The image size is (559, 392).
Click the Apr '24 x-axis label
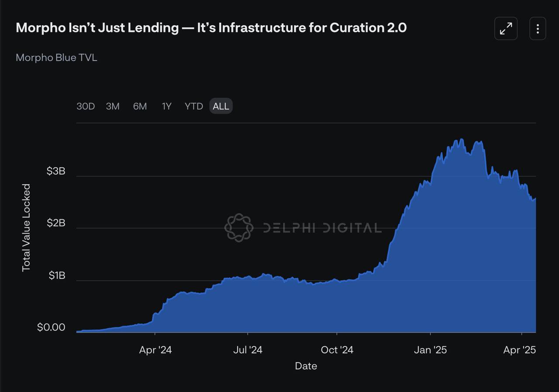[x=155, y=350]
